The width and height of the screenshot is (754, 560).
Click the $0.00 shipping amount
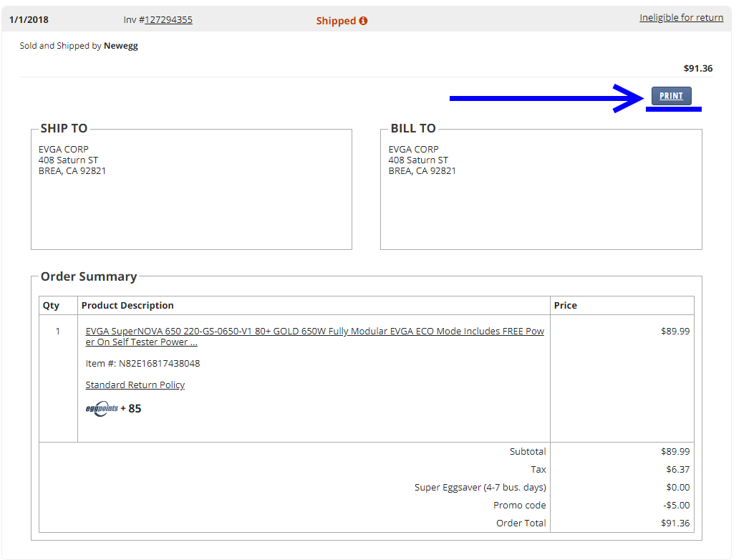click(x=678, y=488)
